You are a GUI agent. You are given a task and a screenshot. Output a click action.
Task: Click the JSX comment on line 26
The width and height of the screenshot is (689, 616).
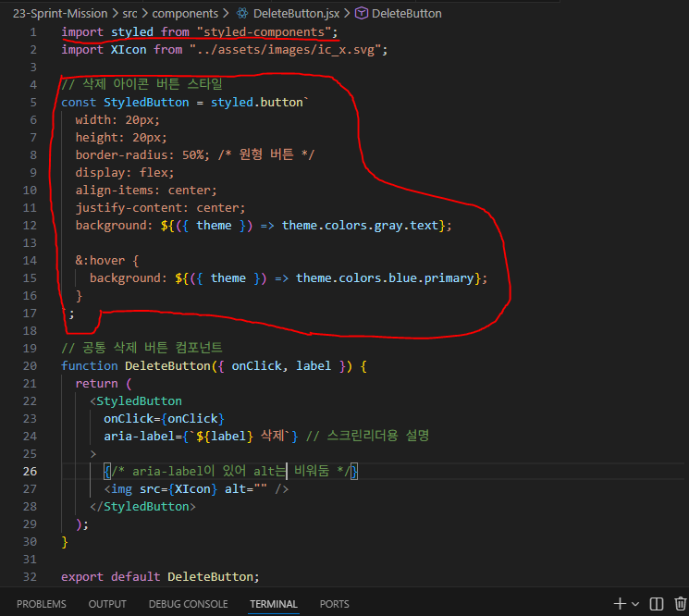(231, 472)
